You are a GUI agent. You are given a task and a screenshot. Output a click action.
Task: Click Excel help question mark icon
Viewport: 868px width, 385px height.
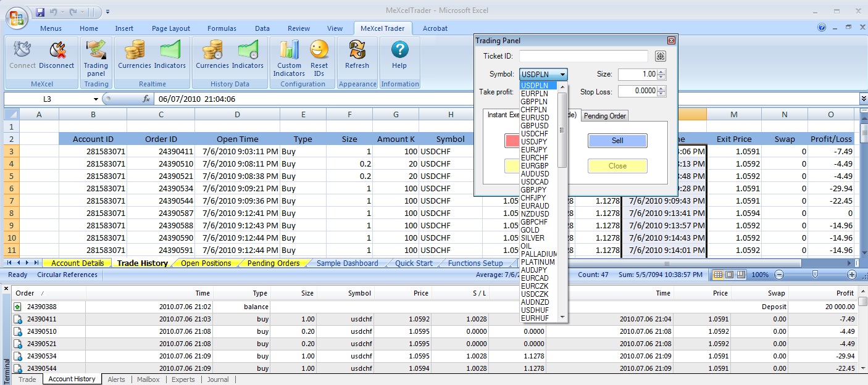pos(822,27)
